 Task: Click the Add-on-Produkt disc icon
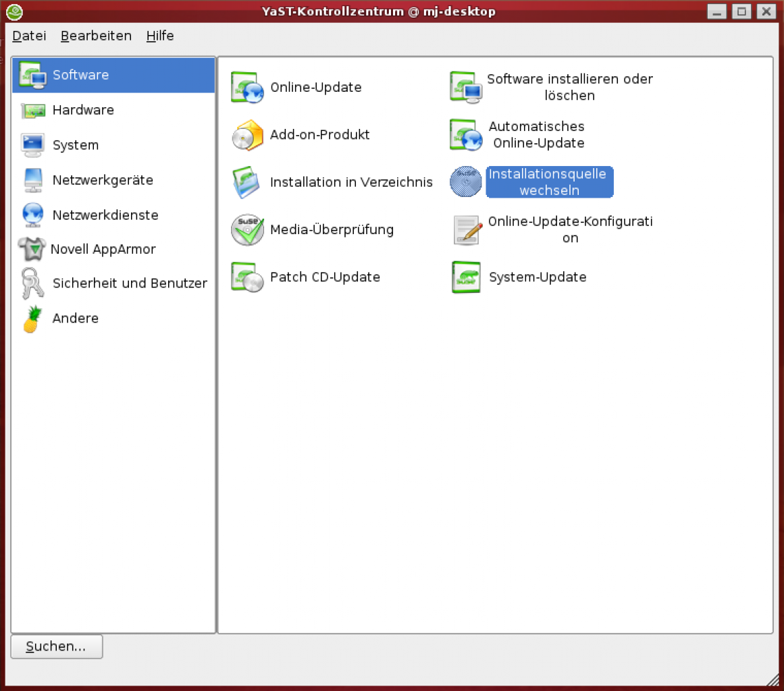click(x=247, y=135)
